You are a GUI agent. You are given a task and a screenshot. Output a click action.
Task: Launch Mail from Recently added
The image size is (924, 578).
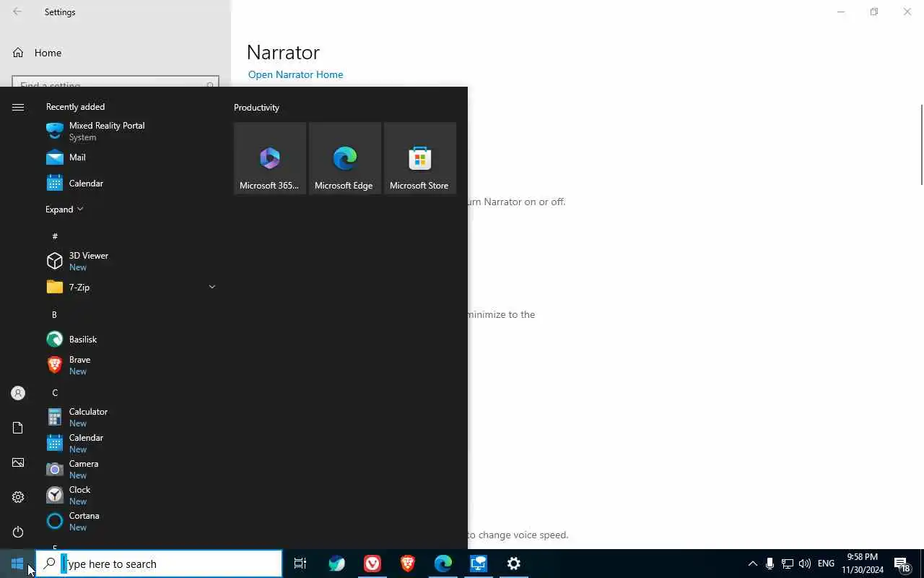click(130, 157)
